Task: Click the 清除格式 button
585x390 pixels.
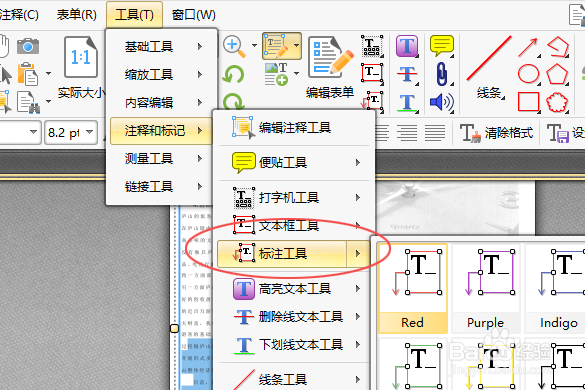Action: coord(497,133)
